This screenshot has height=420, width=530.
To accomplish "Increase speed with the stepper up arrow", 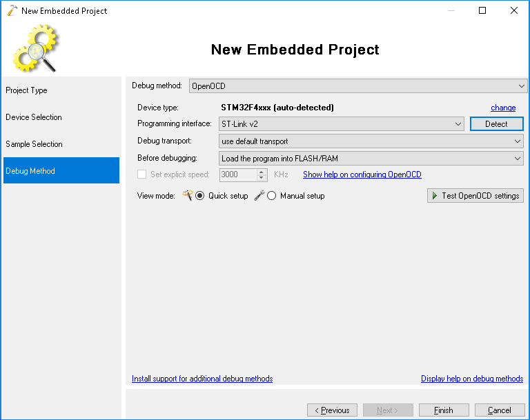I will pyautogui.click(x=261, y=172).
